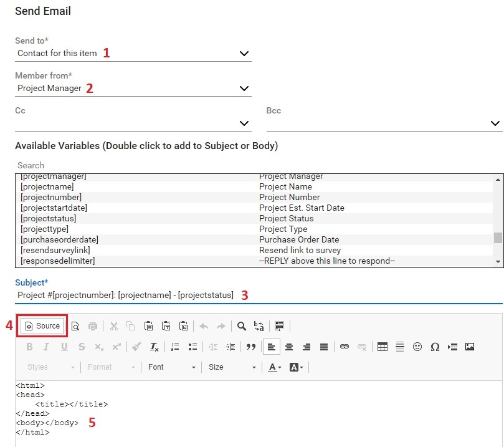504x447 pixels.
Task: Select the [projecttype] variable row
Action: coord(254,229)
